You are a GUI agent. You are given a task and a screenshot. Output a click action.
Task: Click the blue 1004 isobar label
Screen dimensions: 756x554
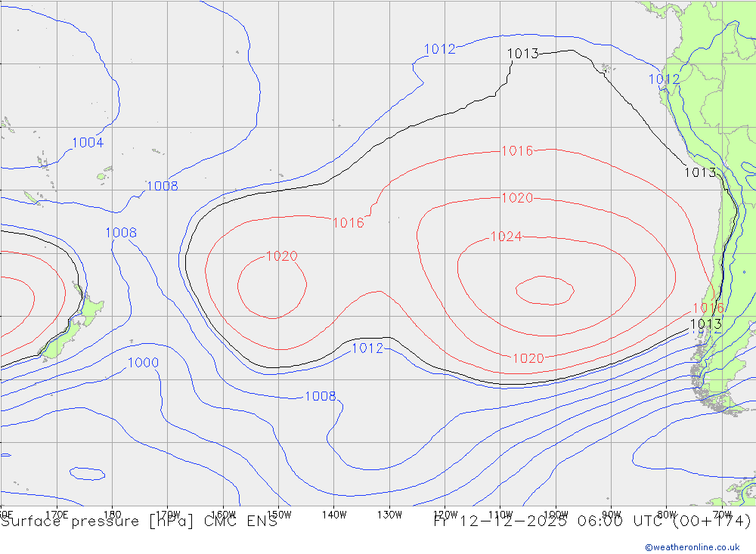[88, 143]
